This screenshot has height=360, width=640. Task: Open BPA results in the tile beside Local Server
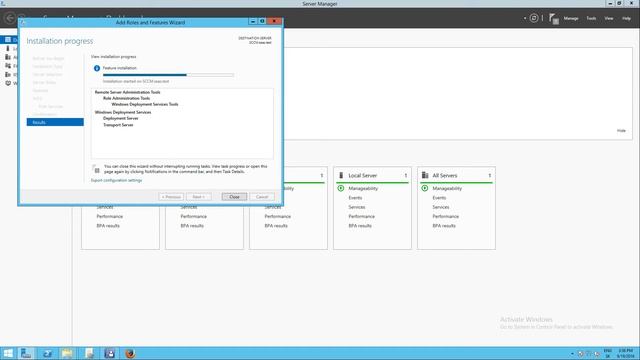pos(276,226)
